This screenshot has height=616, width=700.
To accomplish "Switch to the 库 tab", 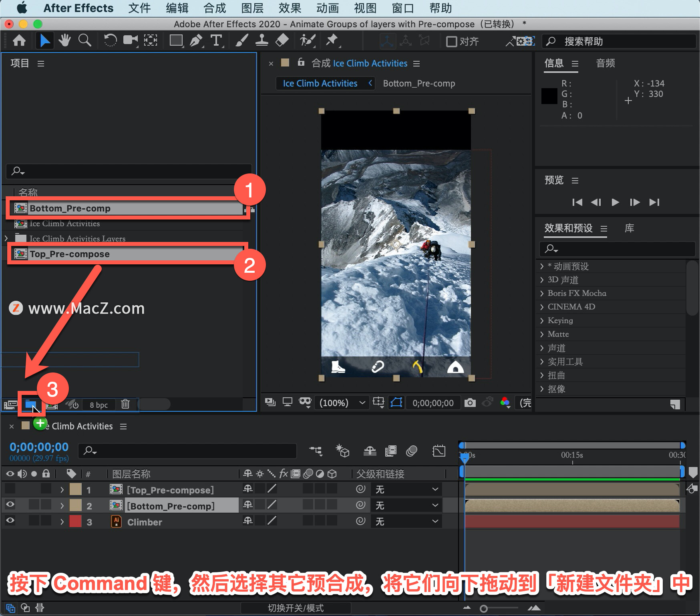I will pos(630,228).
